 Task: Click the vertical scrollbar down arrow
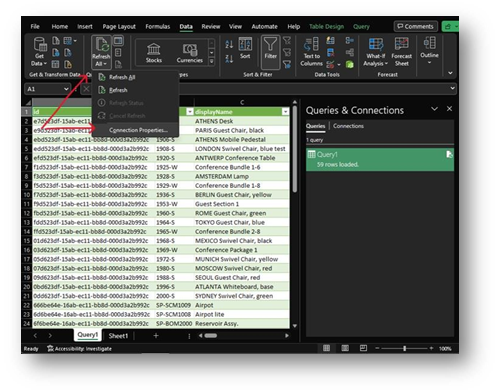coord(295,326)
